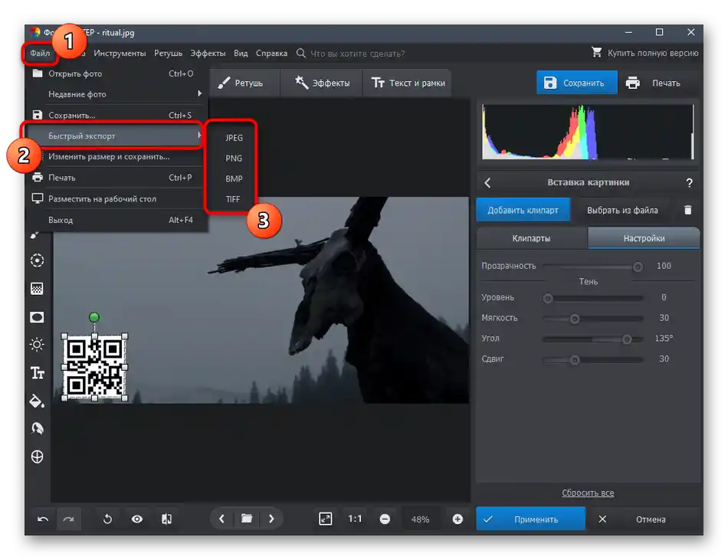
Task: Click the trash icon to delete clipart
Action: tap(687, 210)
